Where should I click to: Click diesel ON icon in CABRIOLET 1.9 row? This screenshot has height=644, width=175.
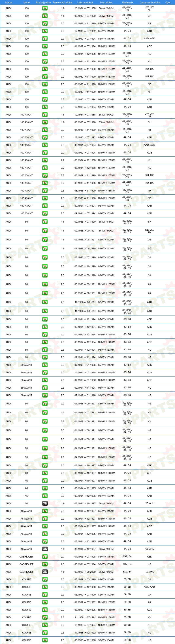[x=45, y=572]
